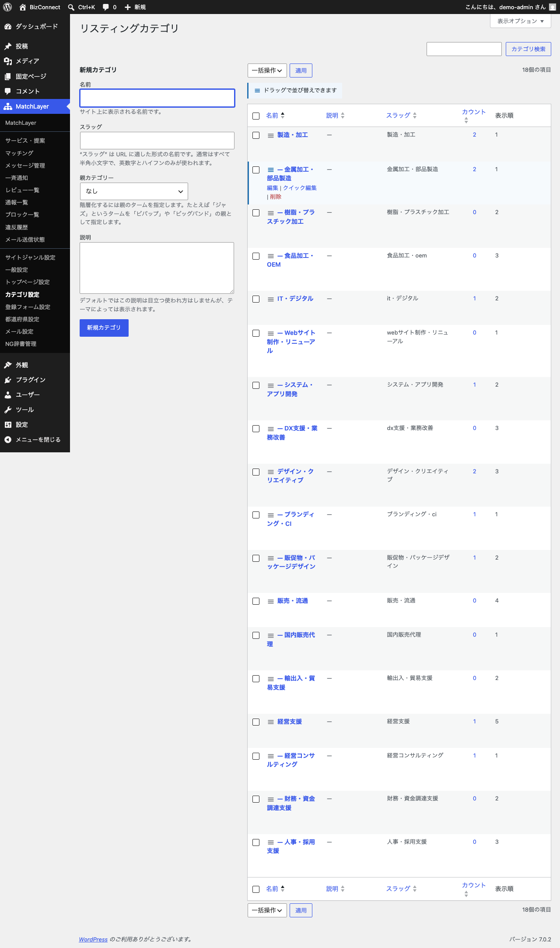This screenshot has height=948, width=560.
Task: Click the メディア icon in sidebar
Action: coord(8,61)
